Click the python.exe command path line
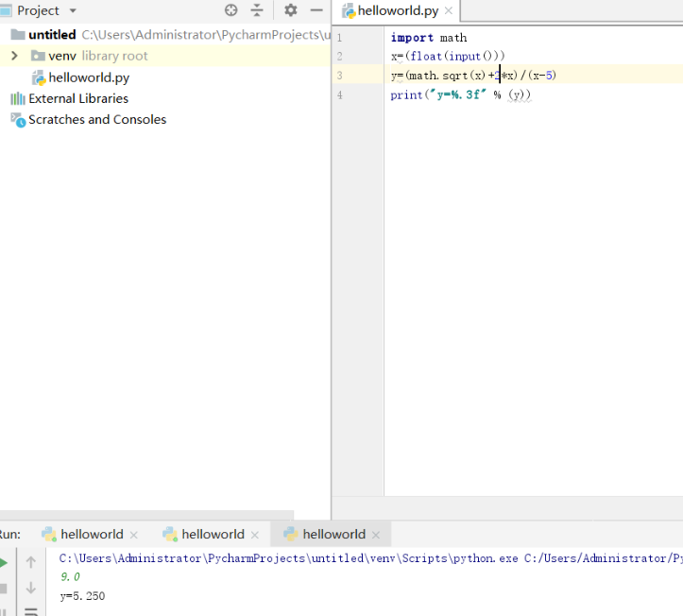Image resolution: width=683 pixels, height=616 pixels. point(370,558)
